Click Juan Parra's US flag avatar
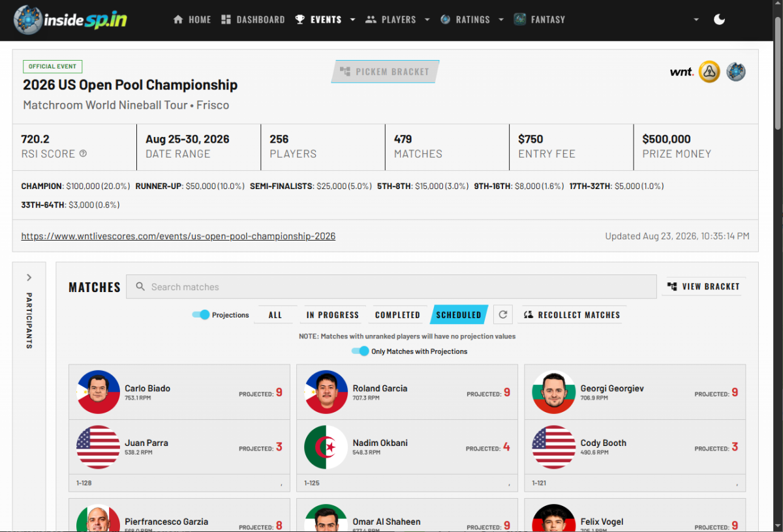The image size is (783, 532). point(98,447)
